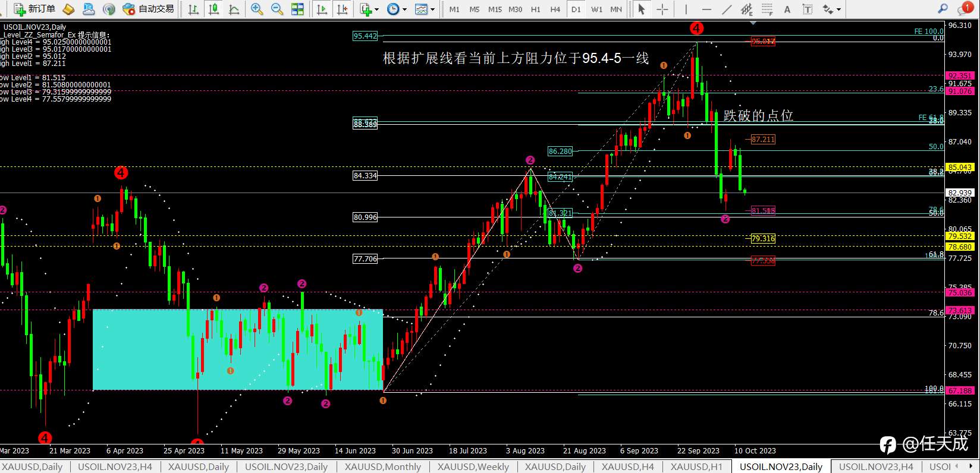Viewport: 980px width, 473px height.
Task: Draw a horizontal line tool
Action: [706, 9]
